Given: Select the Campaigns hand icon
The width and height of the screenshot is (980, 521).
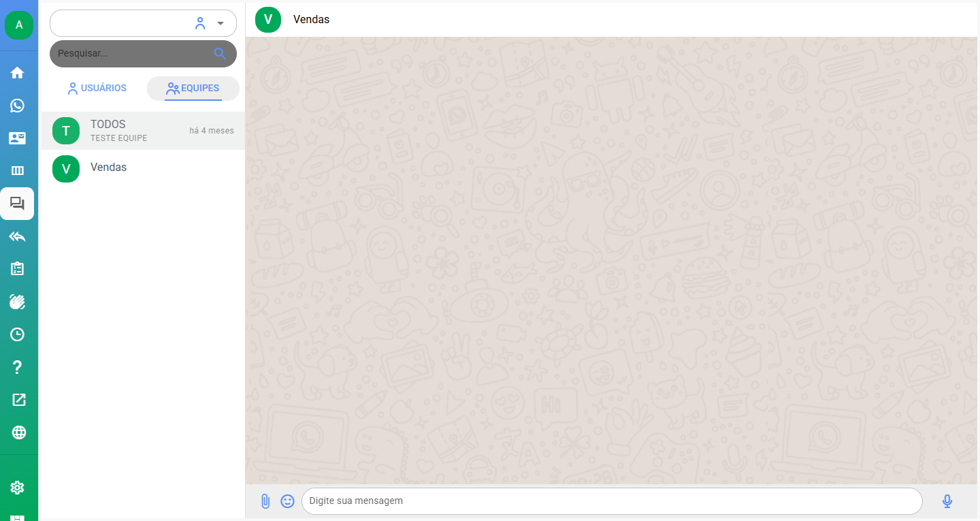Looking at the screenshot, I should (18, 302).
